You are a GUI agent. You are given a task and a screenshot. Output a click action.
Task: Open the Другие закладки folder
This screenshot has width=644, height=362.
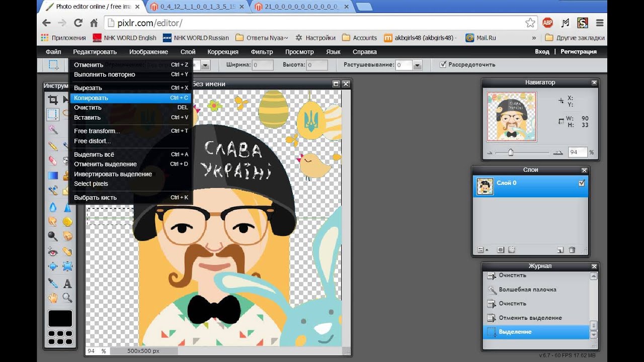[575, 38]
